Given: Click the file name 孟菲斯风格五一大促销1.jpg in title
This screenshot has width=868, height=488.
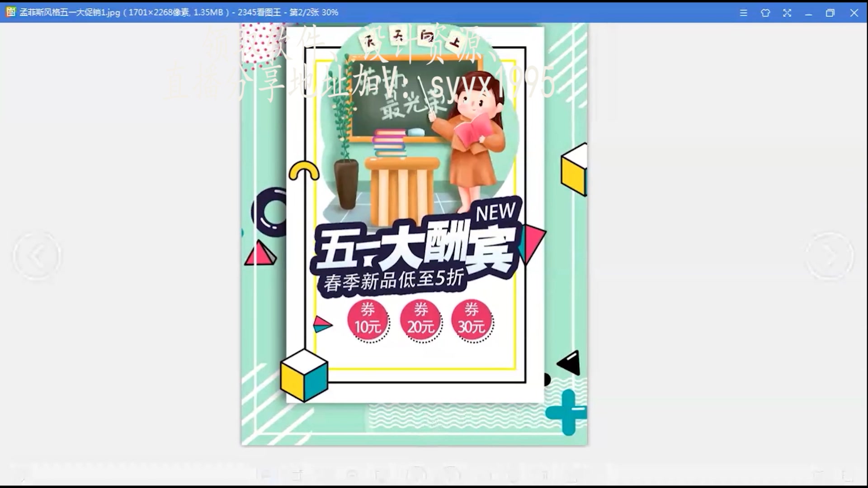Looking at the screenshot, I should pyautogui.click(x=70, y=12).
